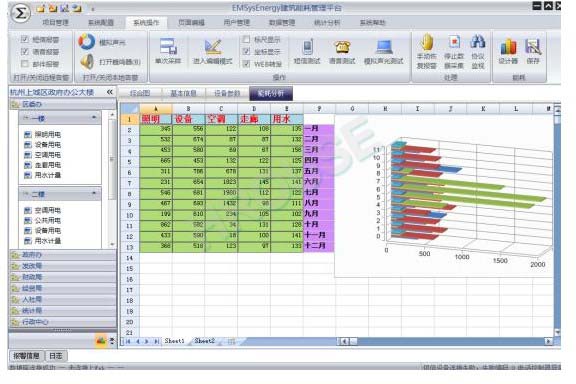576x384 pixels.
Task: Click the speaker 打开蜂鸣器 icon
Action: [x=87, y=61]
